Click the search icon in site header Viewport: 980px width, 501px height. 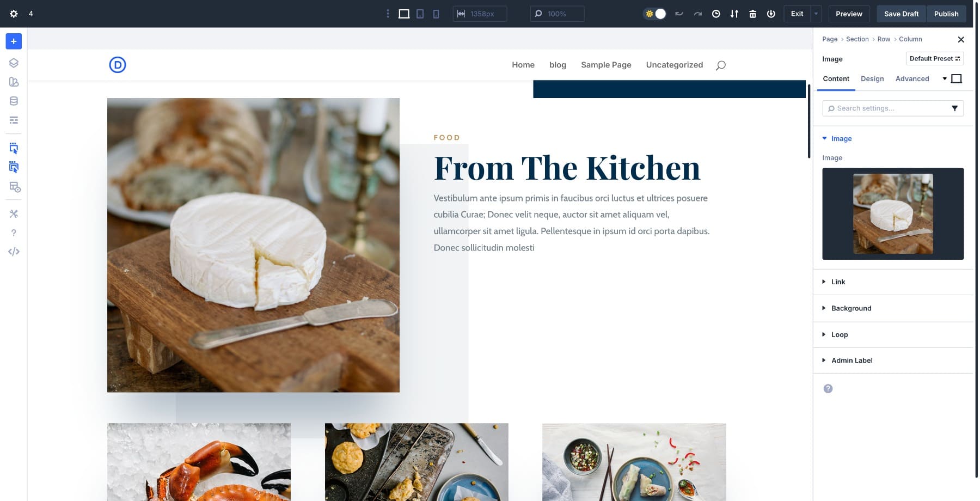pyautogui.click(x=720, y=65)
